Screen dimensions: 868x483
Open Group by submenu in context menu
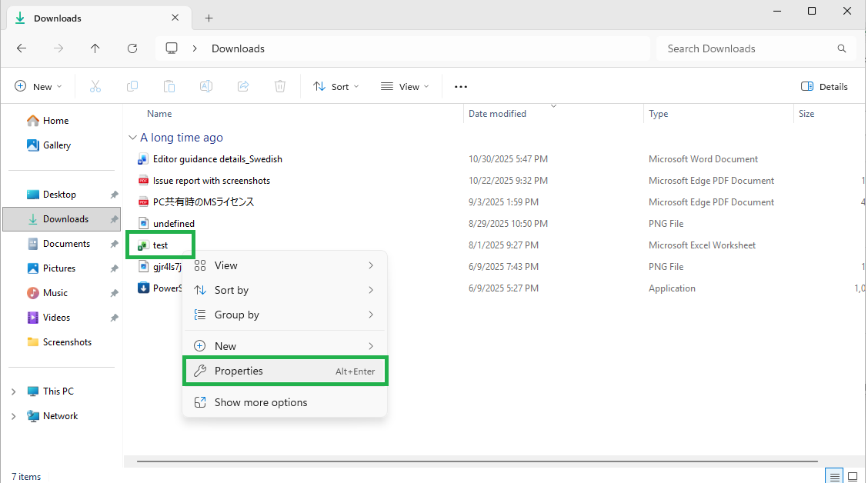click(x=285, y=315)
